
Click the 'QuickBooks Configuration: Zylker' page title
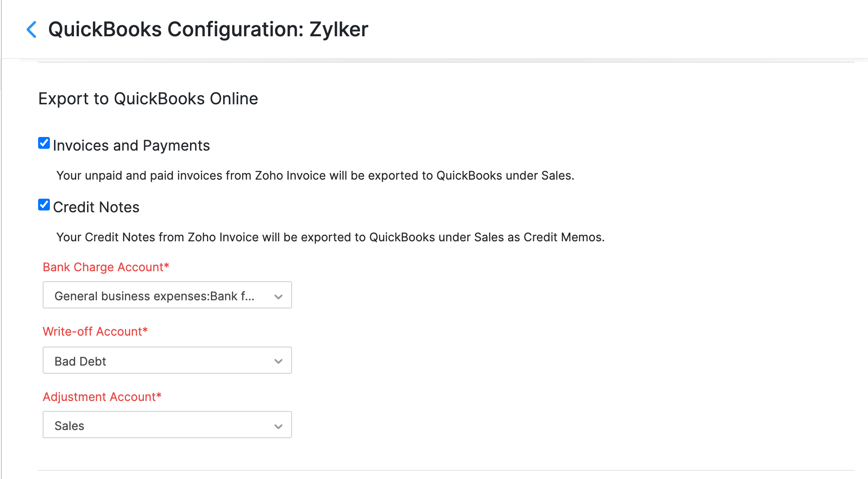point(208,29)
